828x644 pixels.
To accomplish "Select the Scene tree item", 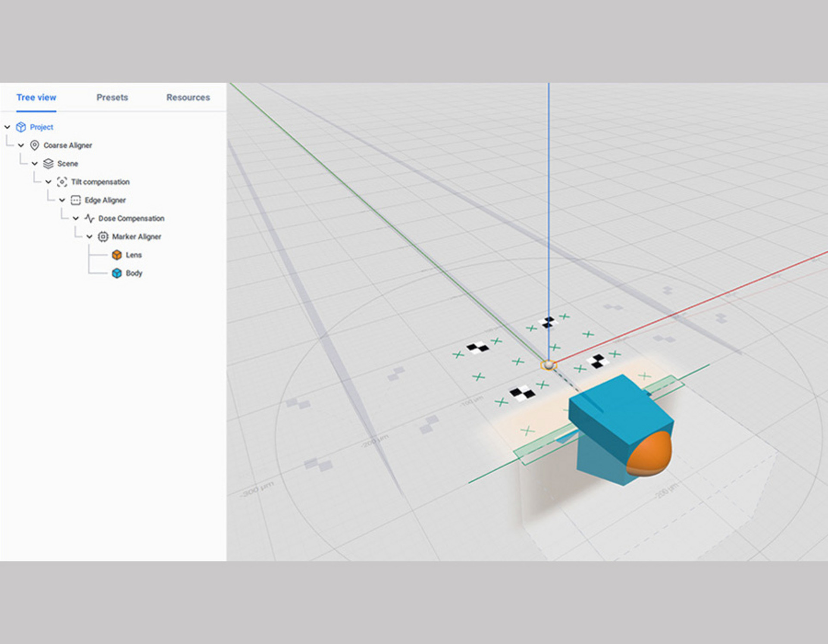I will tap(68, 164).
